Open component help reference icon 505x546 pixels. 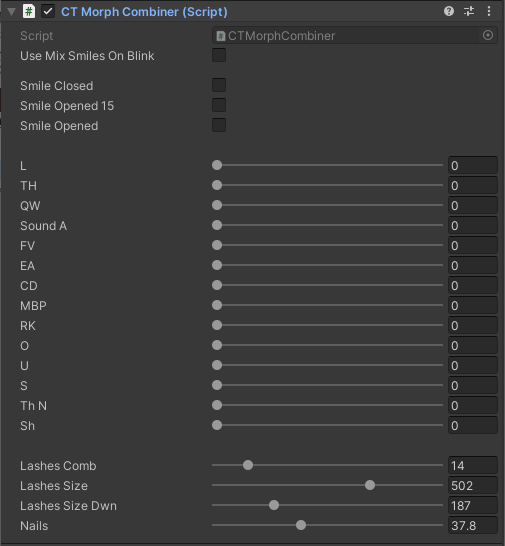(449, 11)
